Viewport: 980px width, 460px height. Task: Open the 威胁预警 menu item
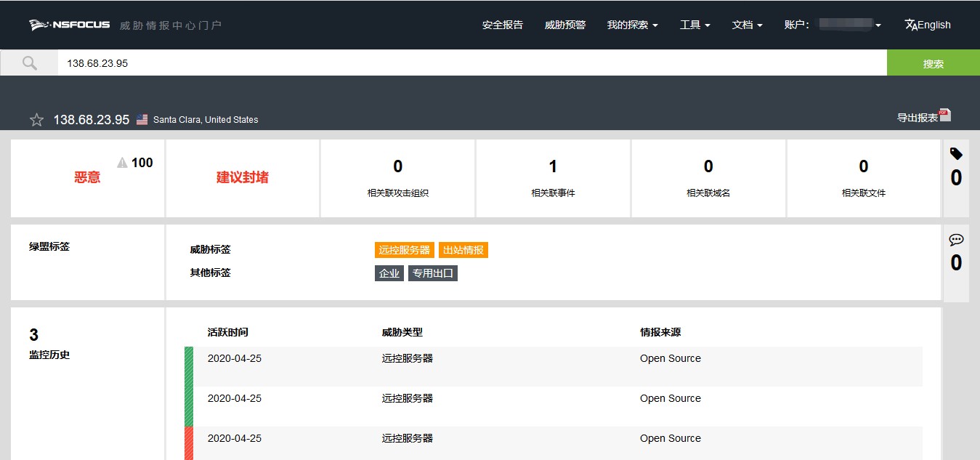[x=564, y=25]
